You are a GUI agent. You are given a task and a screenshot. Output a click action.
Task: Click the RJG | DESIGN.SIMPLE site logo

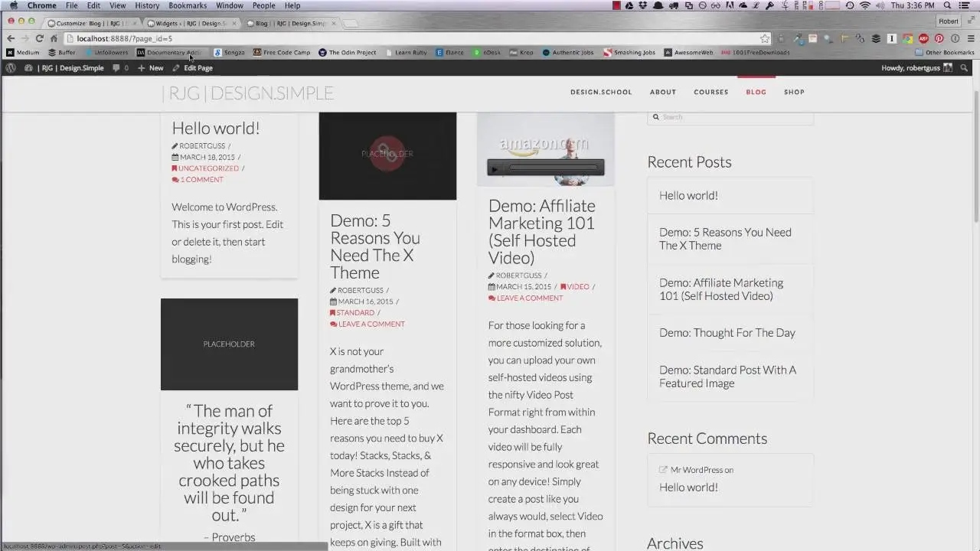click(x=247, y=93)
